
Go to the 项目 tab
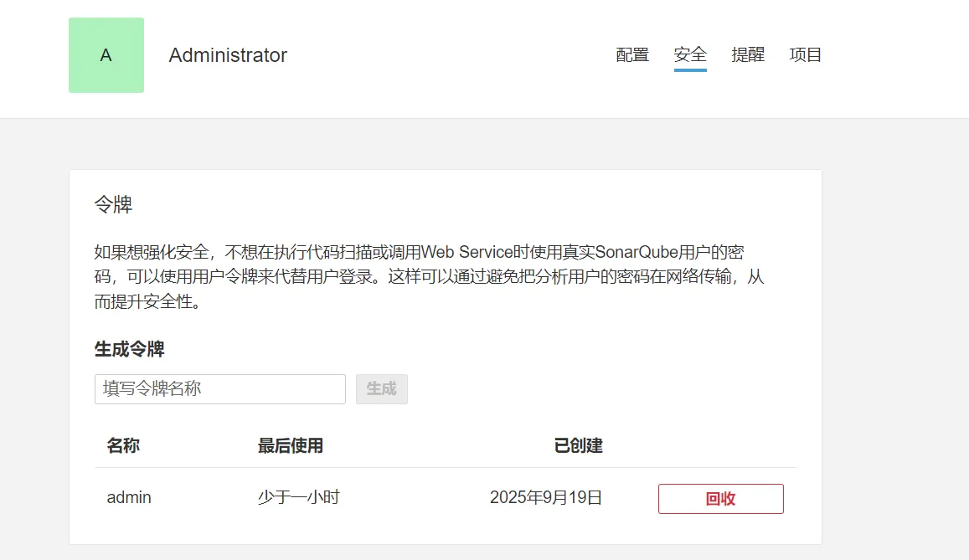click(806, 55)
